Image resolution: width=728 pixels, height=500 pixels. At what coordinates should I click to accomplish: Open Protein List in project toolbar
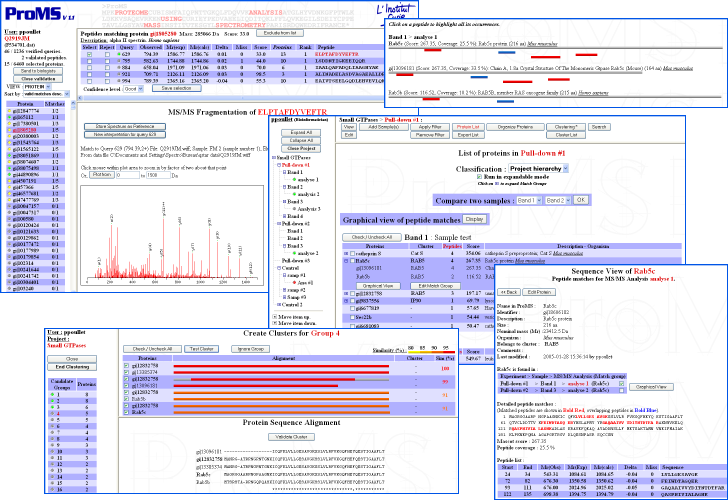[468, 127]
